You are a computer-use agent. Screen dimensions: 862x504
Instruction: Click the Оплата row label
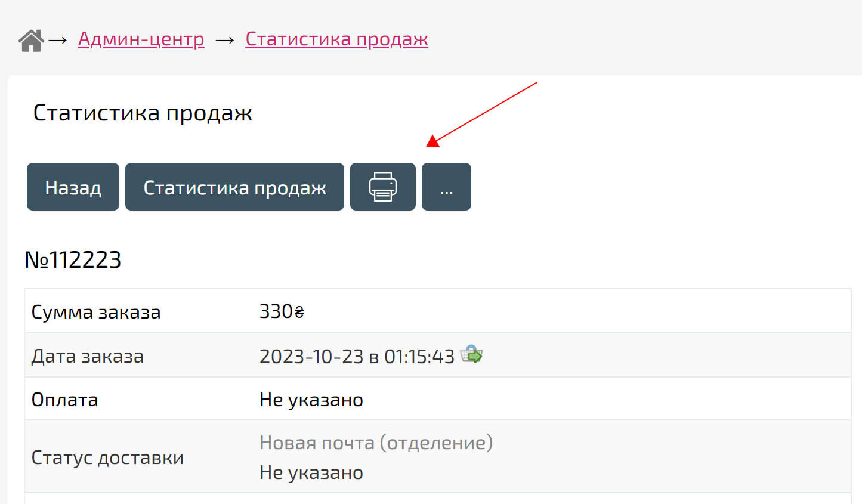click(x=64, y=400)
